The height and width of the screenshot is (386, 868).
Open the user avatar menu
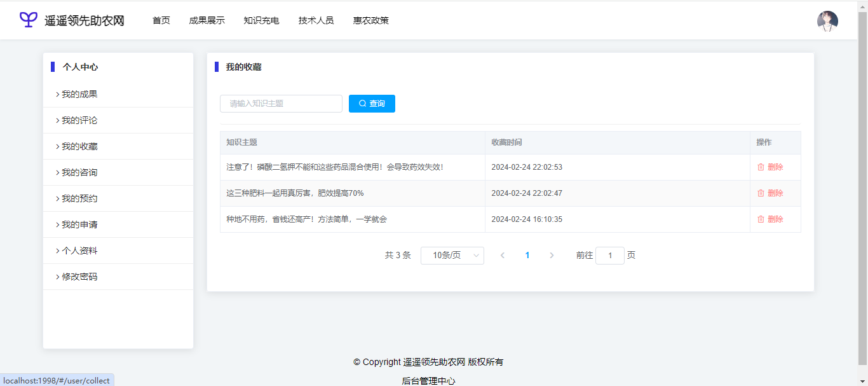[x=827, y=21]
